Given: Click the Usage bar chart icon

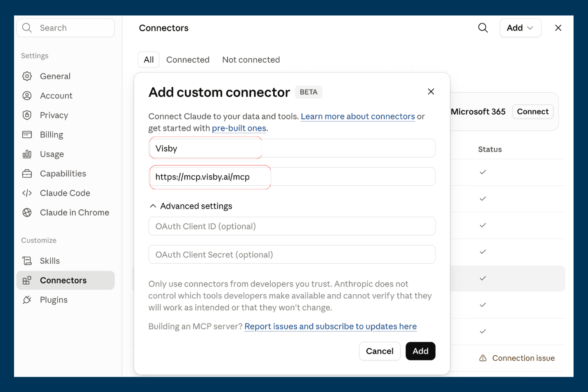Looking at the screenshot, I should point(27,154).
